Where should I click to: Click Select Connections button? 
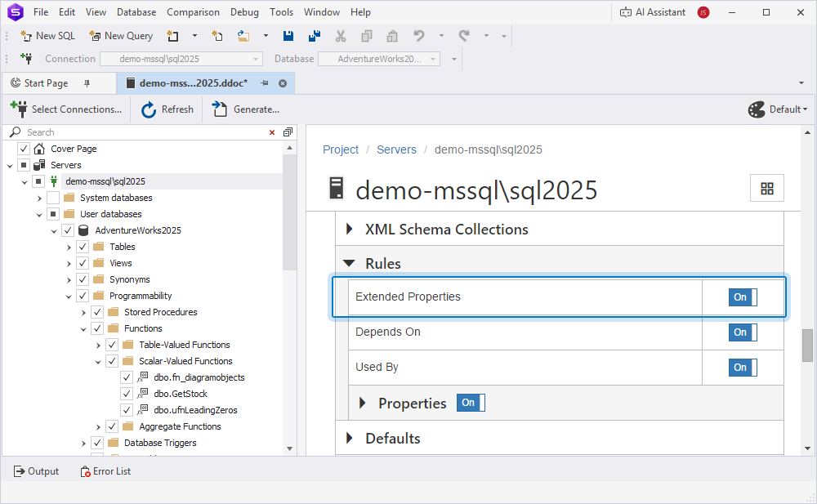point(66,109)
